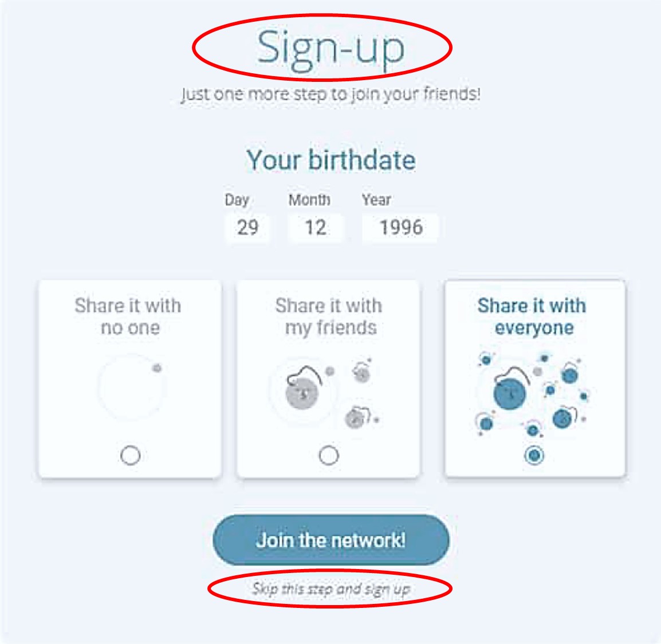Select the 'Share it with no one' radio button
Screen dimensions: 661x644
pos(130,455)
